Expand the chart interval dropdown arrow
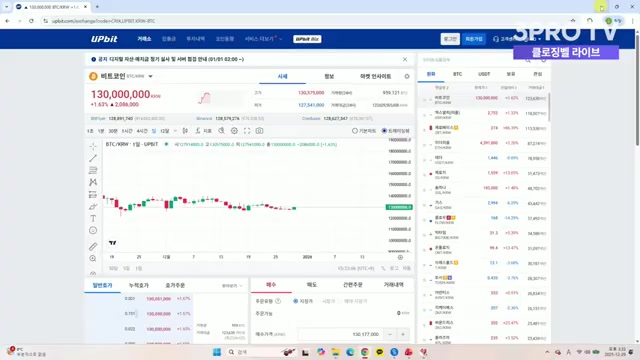Image resolution: width=640 pixels, height=360 pixels. [176, 131]
